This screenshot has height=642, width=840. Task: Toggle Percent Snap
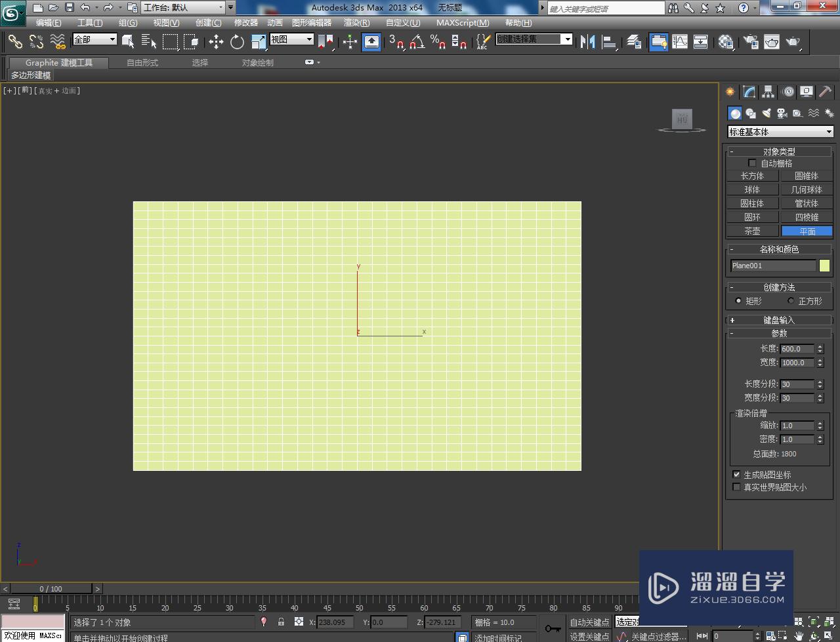438,42
